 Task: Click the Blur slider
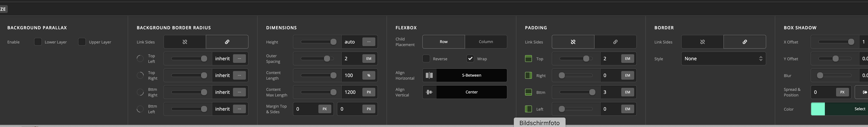pos(834,75)
